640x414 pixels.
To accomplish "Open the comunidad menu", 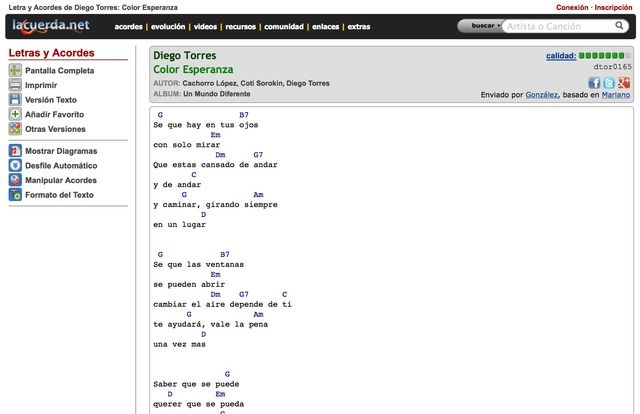I will [x=284, y=27].
